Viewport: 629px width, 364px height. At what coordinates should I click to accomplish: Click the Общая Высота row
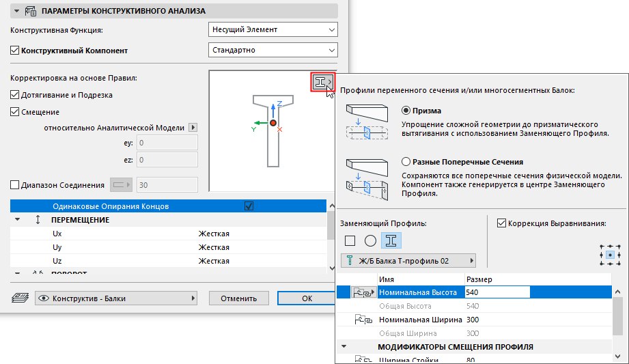point(474,306)
